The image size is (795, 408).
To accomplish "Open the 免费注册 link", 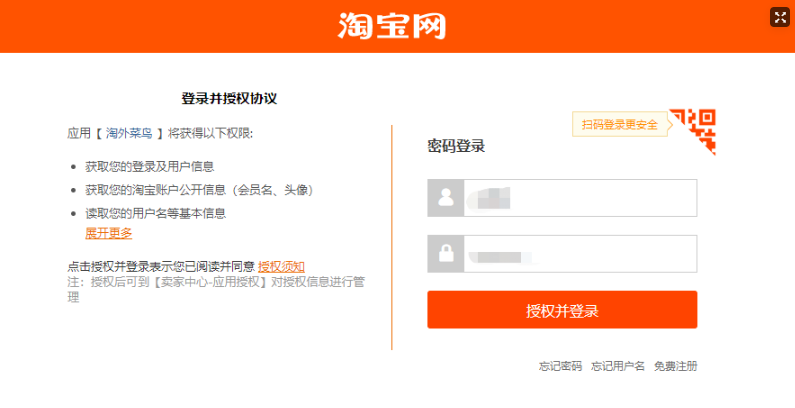I will coord(675,366).
